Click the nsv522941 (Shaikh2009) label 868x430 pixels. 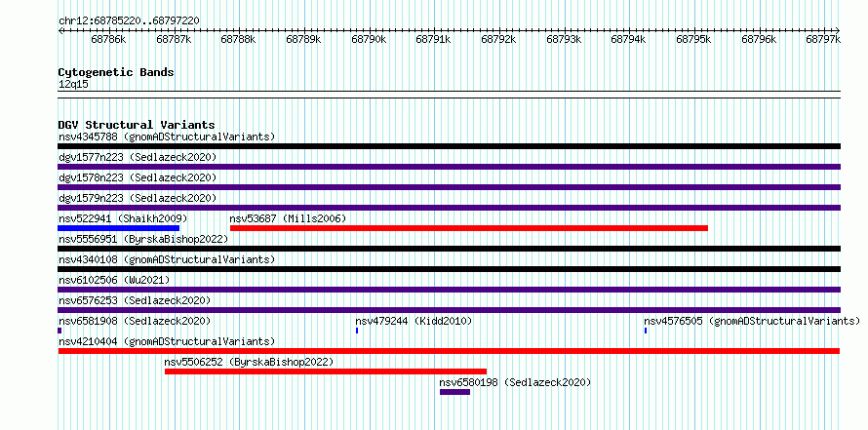click(x=123, y=218)
